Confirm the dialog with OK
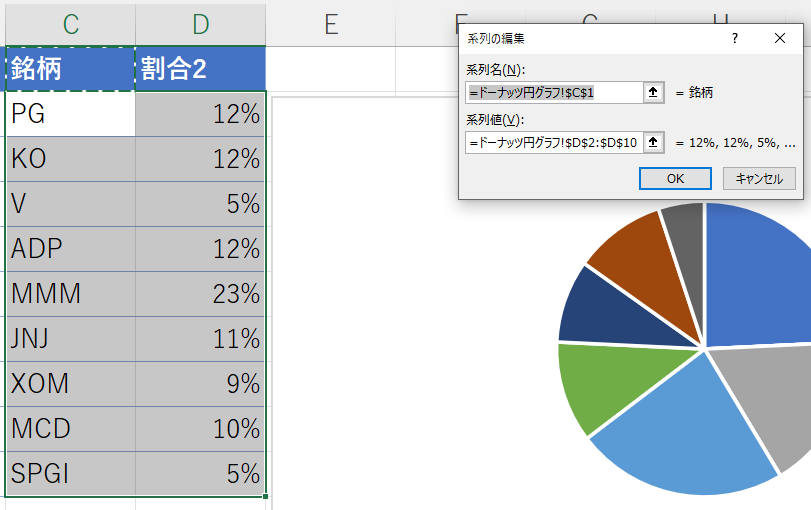 click(x=675, y=178)
